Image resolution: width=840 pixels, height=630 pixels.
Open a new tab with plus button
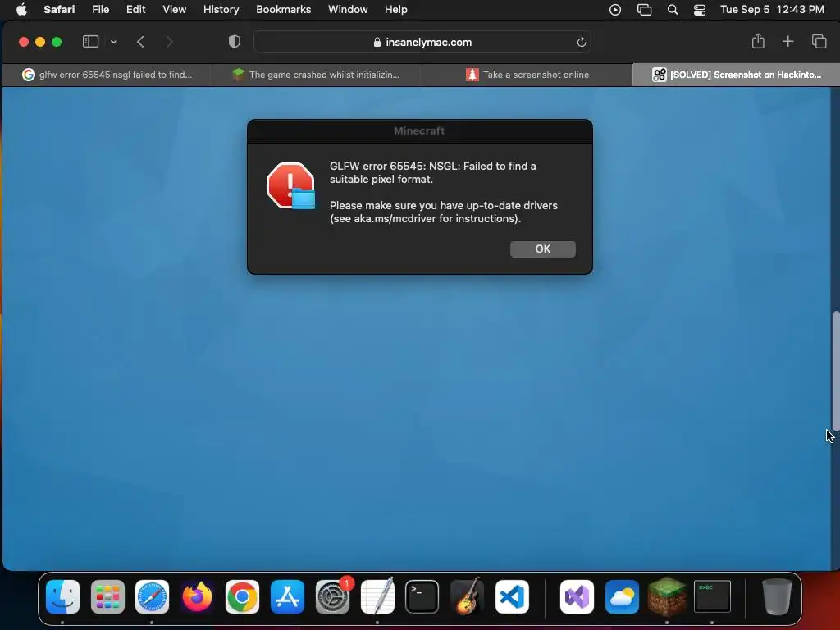[x=787, y=41]
